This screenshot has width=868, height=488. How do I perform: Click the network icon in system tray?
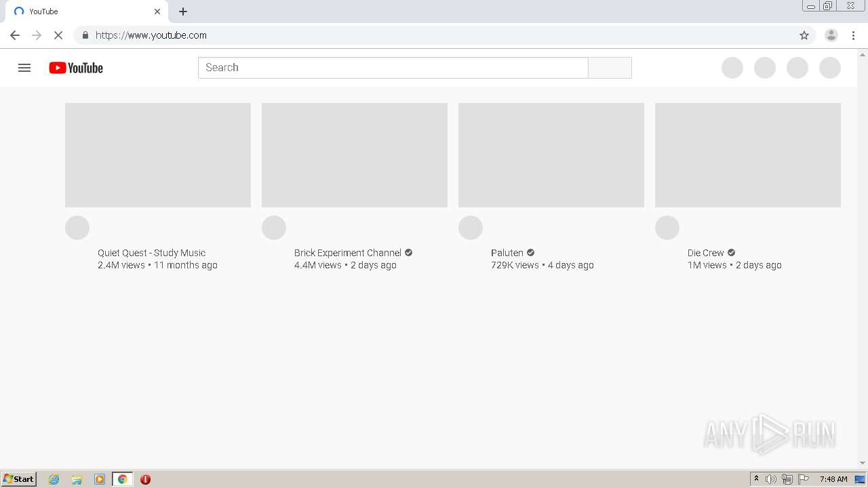pyautogui.click(x=787, y=479)
